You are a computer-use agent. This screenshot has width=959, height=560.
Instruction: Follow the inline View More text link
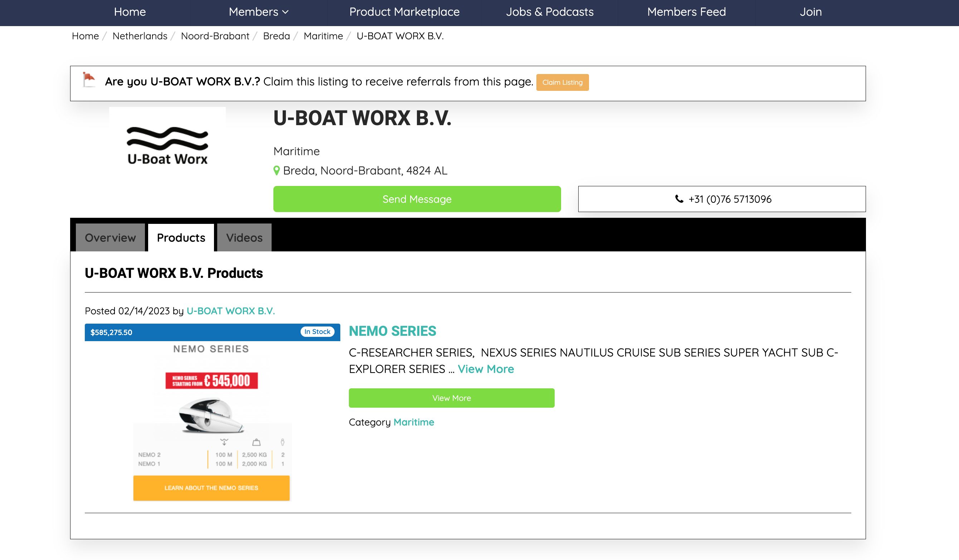[x=486, y=369]
